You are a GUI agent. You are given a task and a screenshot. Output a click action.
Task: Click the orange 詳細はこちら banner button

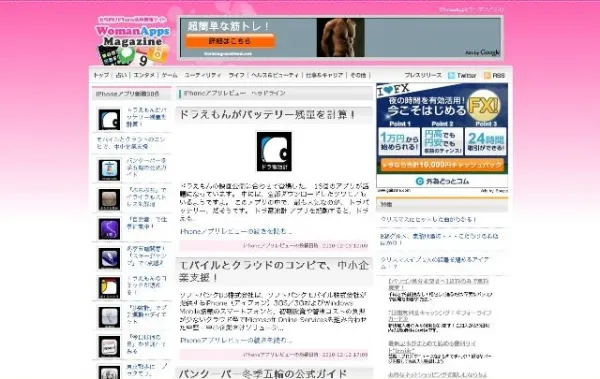pos(230,41)
